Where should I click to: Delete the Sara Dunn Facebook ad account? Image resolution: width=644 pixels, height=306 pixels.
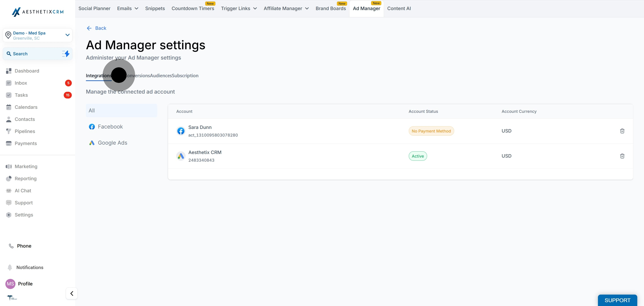coord(622,131)
